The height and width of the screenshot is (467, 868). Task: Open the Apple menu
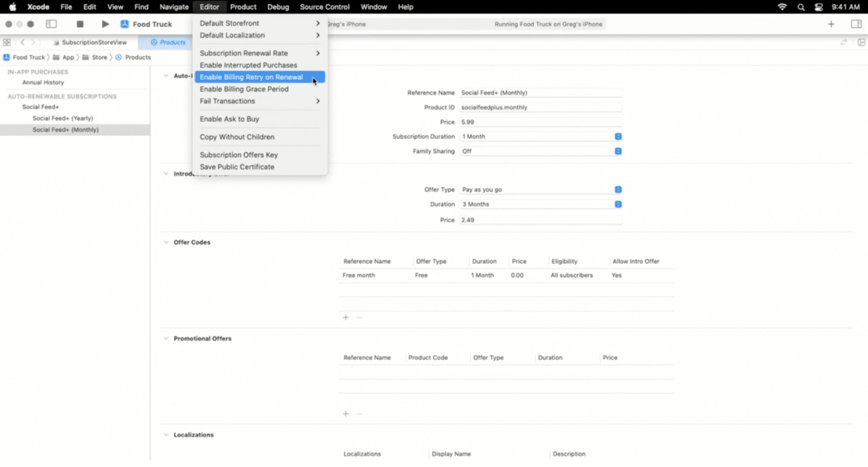coord(13,7)
